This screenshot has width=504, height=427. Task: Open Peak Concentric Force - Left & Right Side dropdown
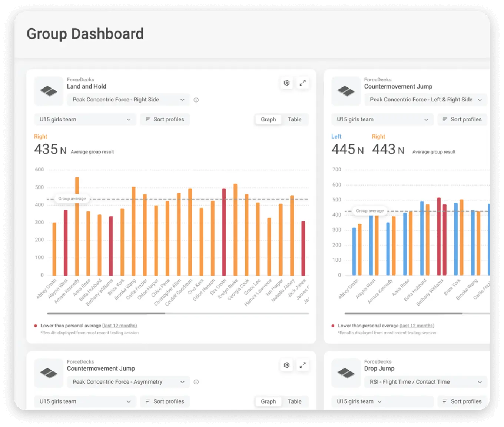pyautogui.click(x=425, y=100)
